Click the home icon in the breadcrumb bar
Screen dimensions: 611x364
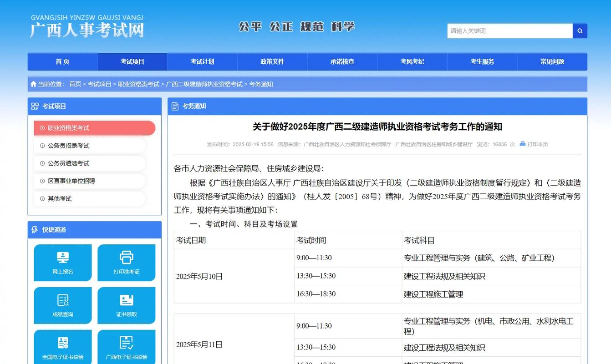[x=34, y=84]
